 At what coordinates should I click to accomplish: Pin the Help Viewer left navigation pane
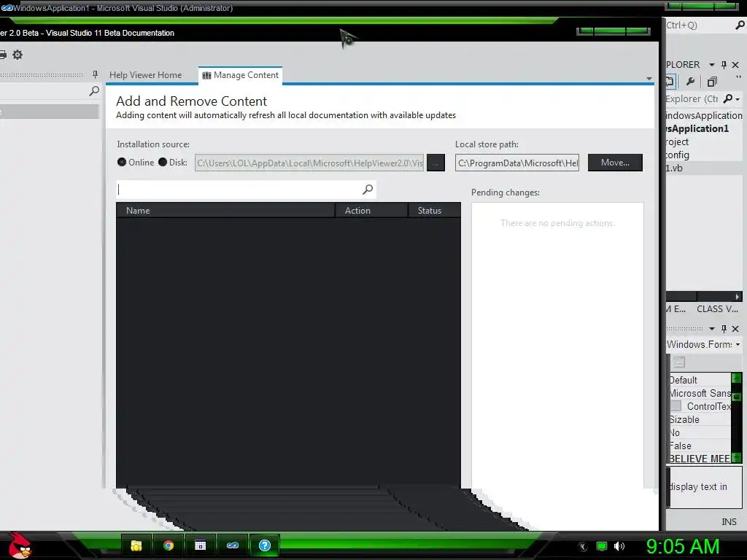point(95,75)
